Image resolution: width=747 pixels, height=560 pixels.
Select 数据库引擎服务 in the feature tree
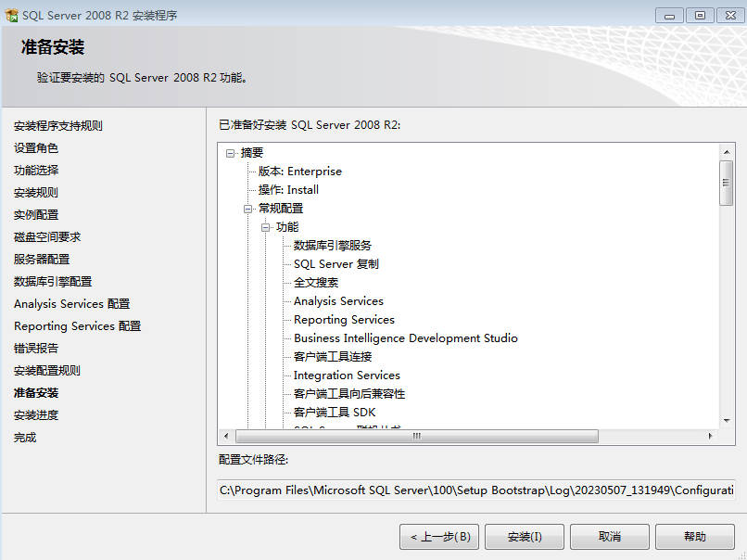tap(332, 246)
